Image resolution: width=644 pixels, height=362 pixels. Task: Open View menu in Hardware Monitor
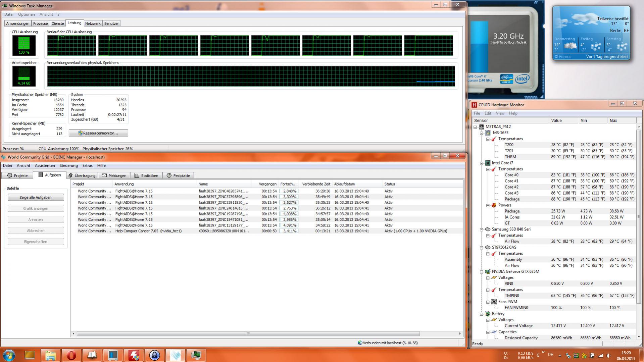[x=500, y=113]
